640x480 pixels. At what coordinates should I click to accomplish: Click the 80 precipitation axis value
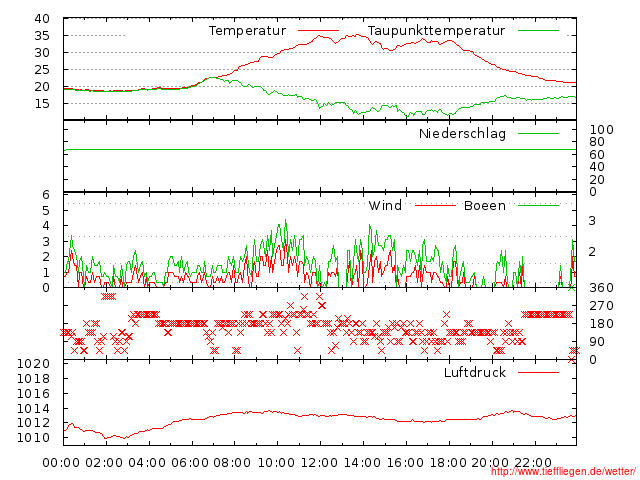coord(597,142)
